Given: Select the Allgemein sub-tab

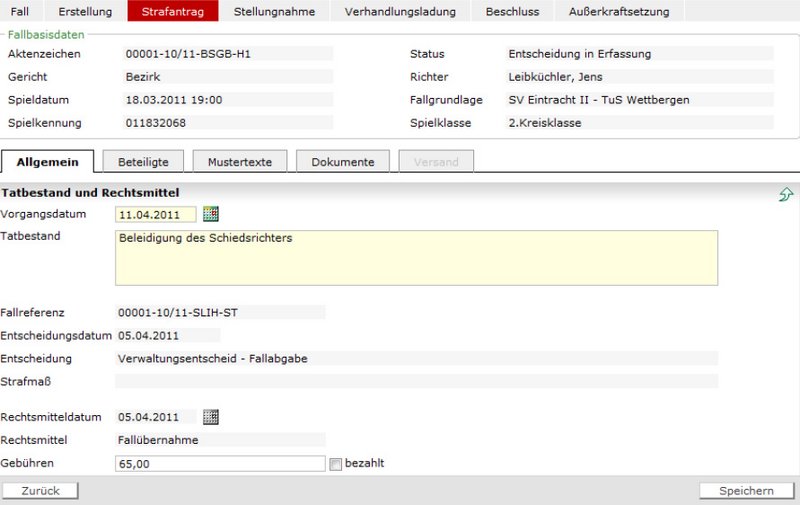Looking at the screenshot, I should [x=47, y=162].
